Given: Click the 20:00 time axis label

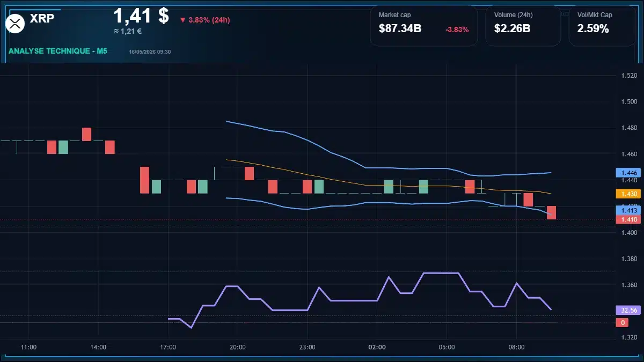Looking at the screenshot, I should [238, 348].
